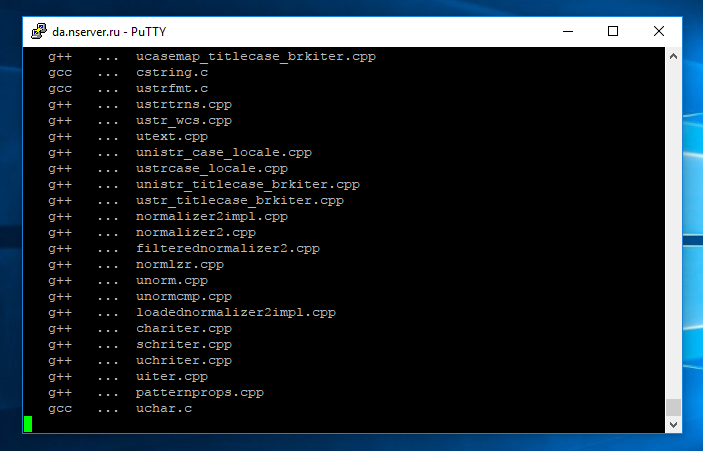Click uchriter.cpp filename
The width and height of the screenshot is (703, 451).
[x=184, y=360]
